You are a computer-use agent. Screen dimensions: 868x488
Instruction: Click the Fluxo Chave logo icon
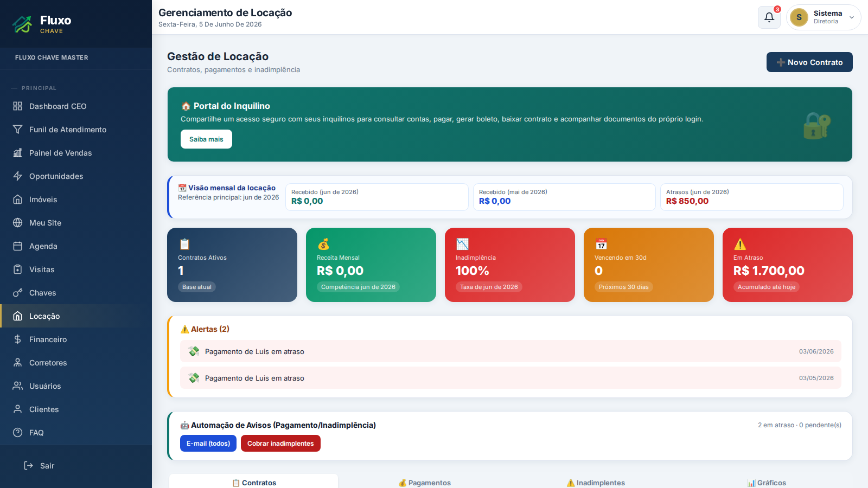click(22, 24)
